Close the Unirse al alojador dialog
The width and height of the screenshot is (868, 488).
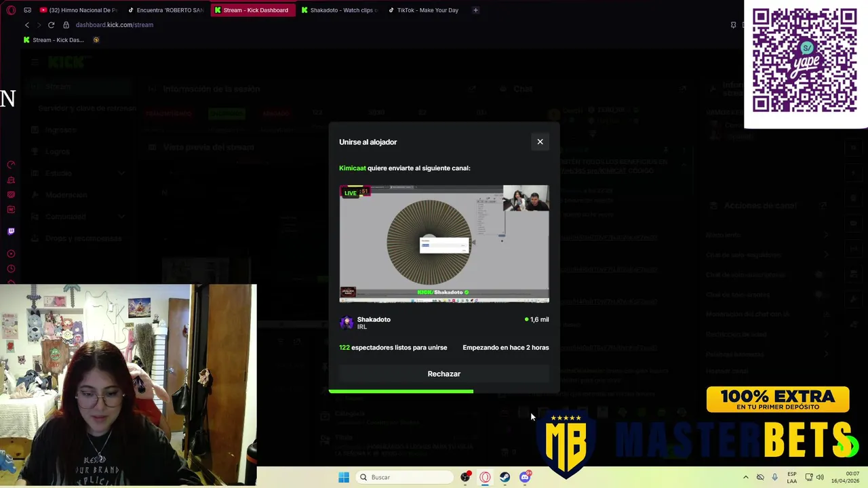click(540, 142)
